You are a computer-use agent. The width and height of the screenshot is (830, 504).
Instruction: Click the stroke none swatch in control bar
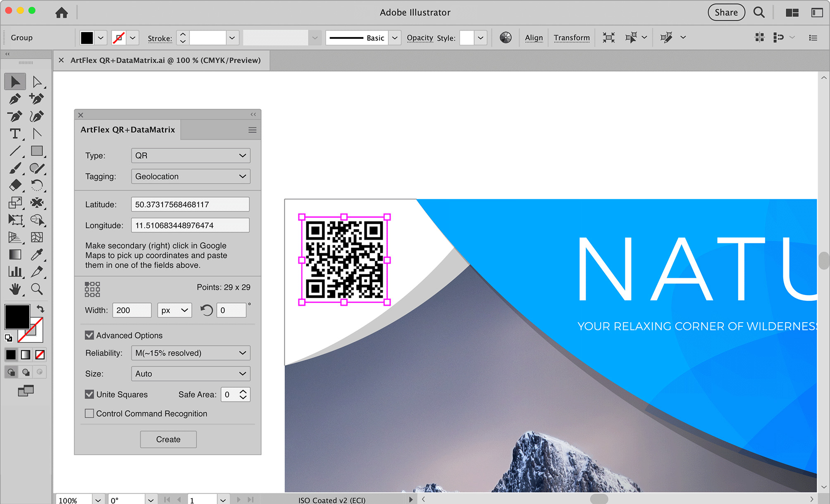[x=119, y=38]
